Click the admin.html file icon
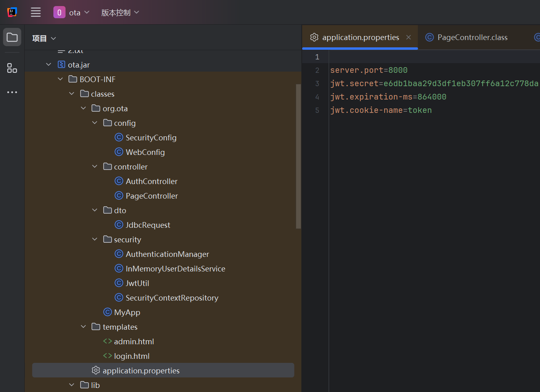The height and width of the screenshot is (392, 540). click(108, 341)
